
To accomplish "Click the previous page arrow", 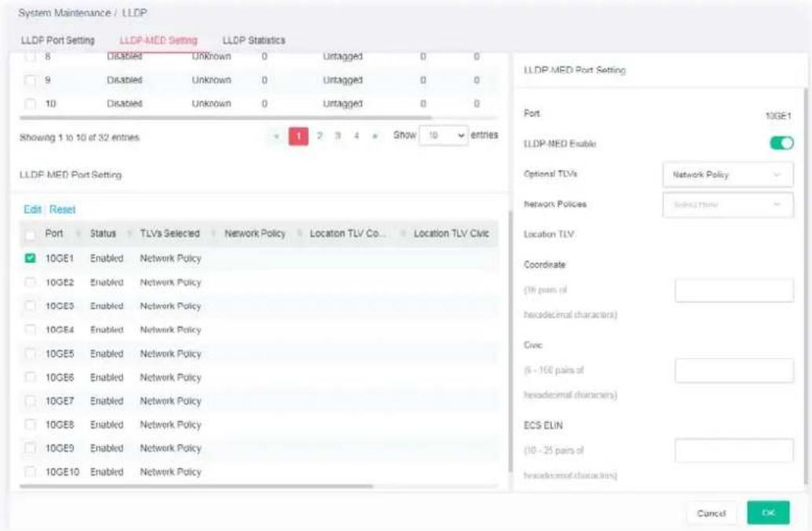I will pyautogui.click(x=276, y=136).
